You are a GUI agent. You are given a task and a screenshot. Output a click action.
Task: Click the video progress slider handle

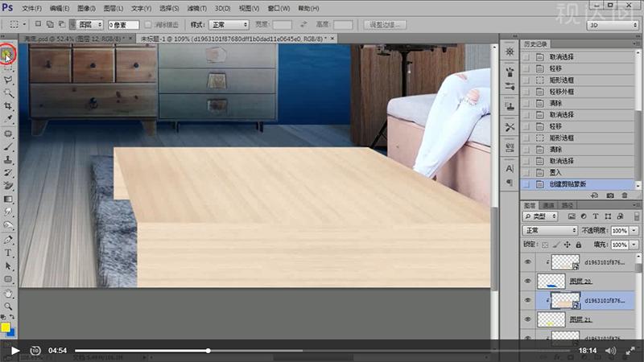point(208,351)
